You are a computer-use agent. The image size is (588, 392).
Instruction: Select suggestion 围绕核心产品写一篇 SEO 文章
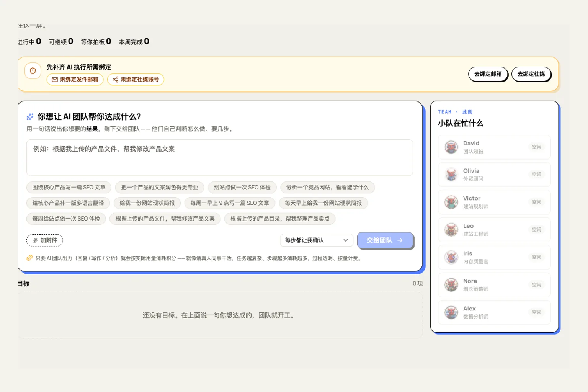tap(69, 188)
